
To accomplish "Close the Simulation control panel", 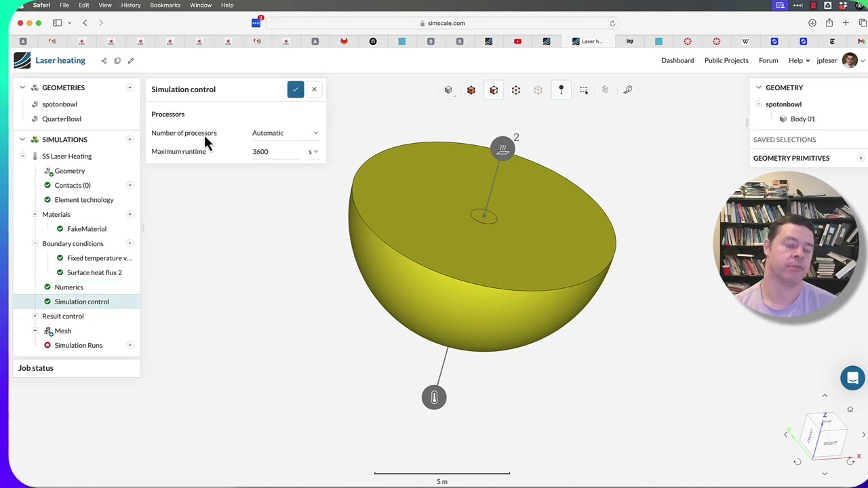I will tap(314, 89).
